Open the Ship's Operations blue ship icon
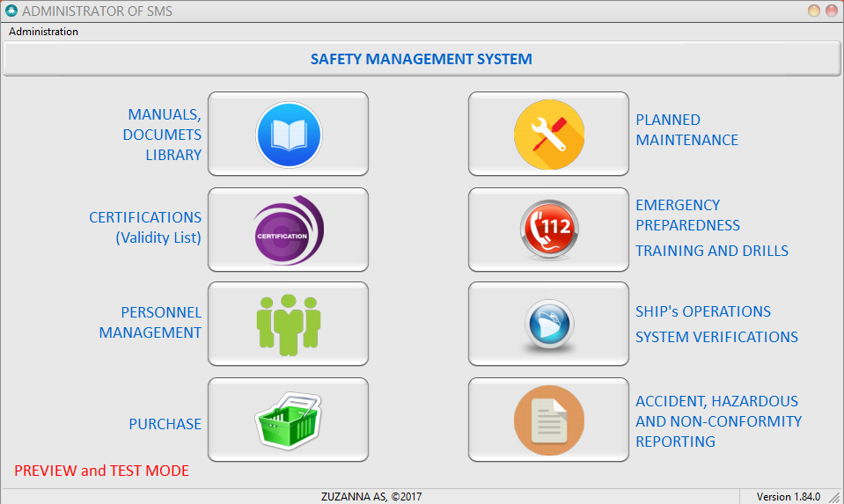 pyautogui.click(x=548, y=324)
